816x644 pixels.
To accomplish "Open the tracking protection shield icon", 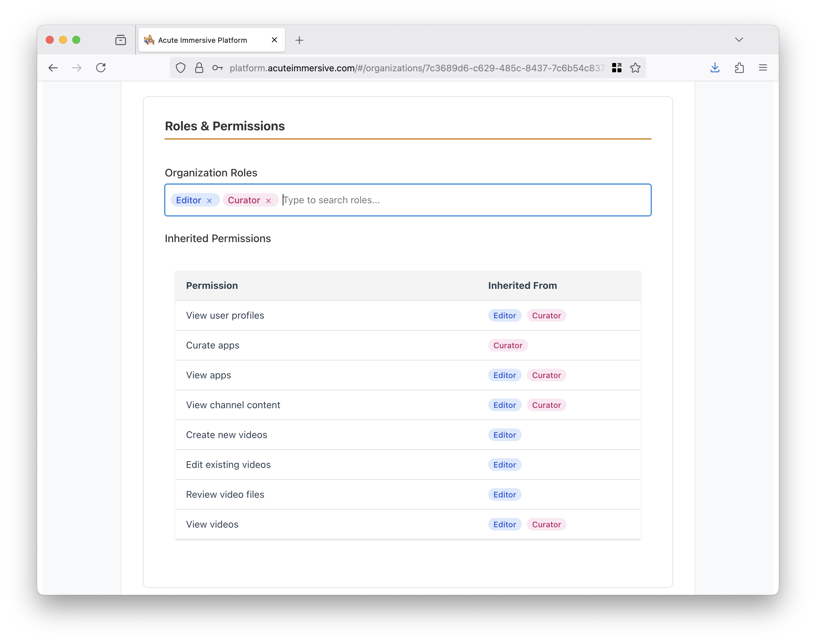I will point(181,68).
